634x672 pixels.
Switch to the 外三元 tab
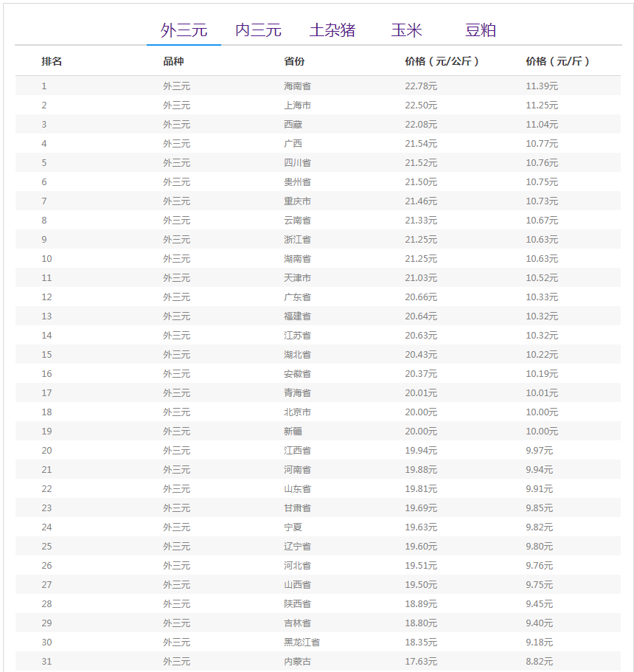(184, 30)
